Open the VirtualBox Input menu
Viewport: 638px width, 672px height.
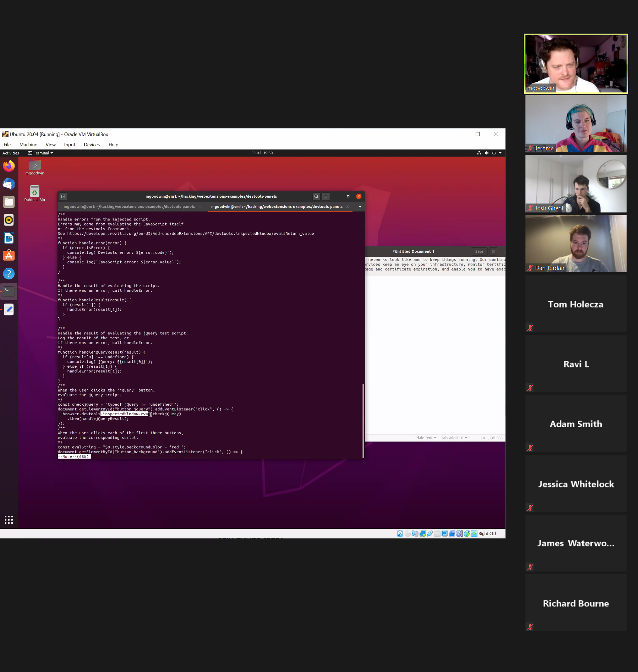coord(70,145)
